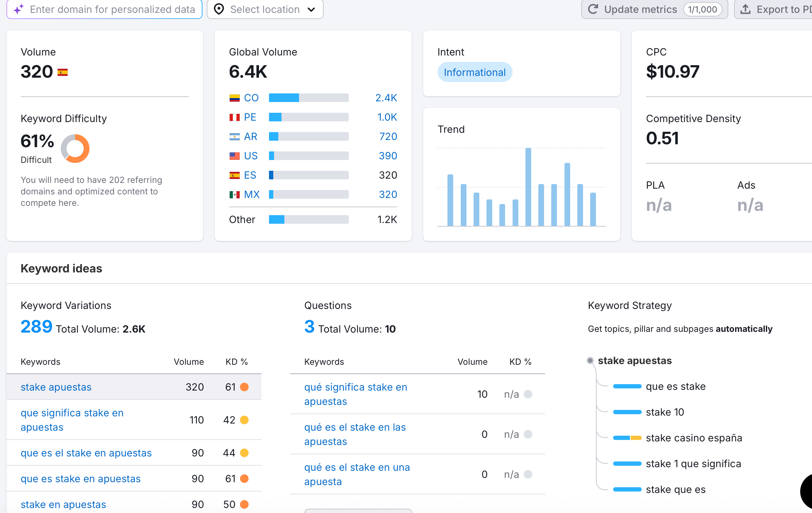Focus the Enter domain input field
This screenshot has width=812, height=513.
coord(112,9)
